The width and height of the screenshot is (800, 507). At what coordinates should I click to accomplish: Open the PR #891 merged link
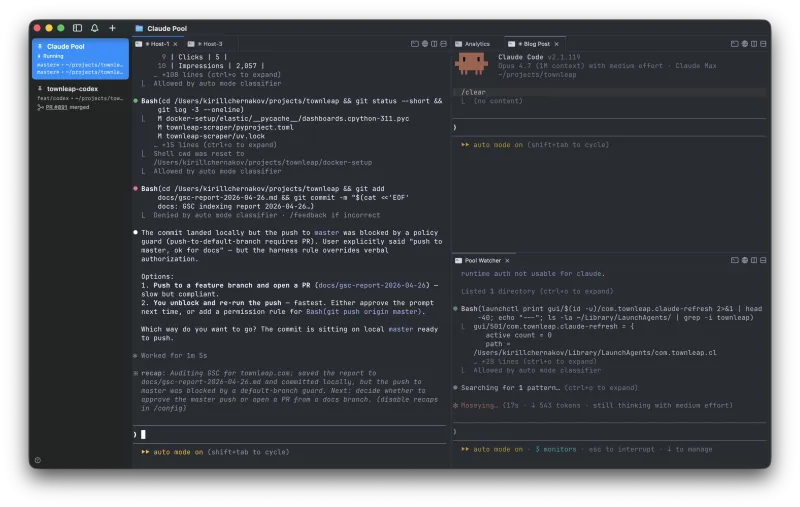tap(56, 108)
